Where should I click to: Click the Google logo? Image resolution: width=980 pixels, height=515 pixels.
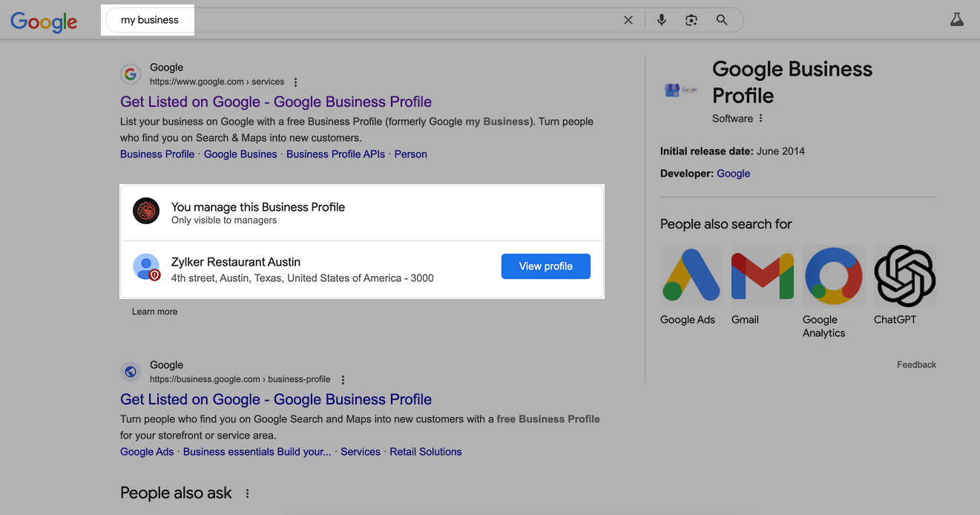coord(44,22)
